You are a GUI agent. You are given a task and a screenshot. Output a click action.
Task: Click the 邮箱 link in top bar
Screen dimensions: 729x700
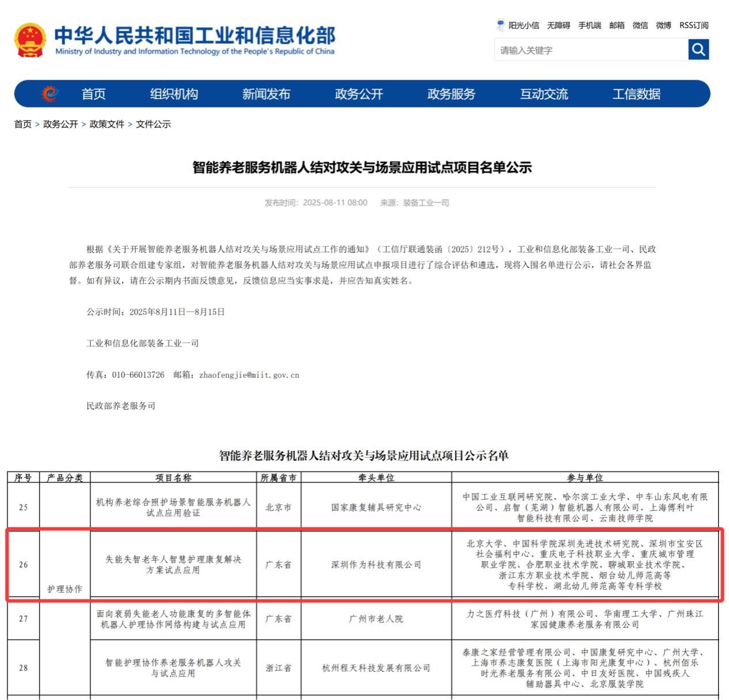[x=617, y=25]
